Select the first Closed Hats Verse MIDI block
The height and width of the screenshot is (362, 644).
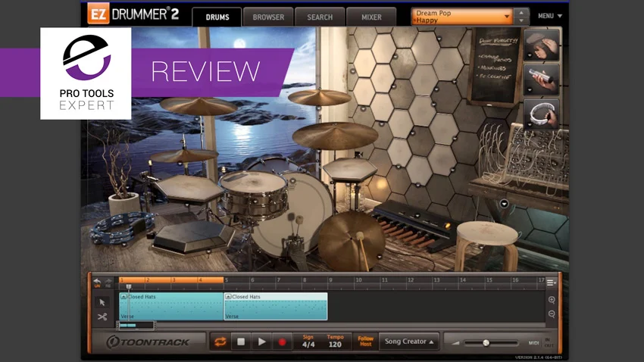click(x=171, y=306)
